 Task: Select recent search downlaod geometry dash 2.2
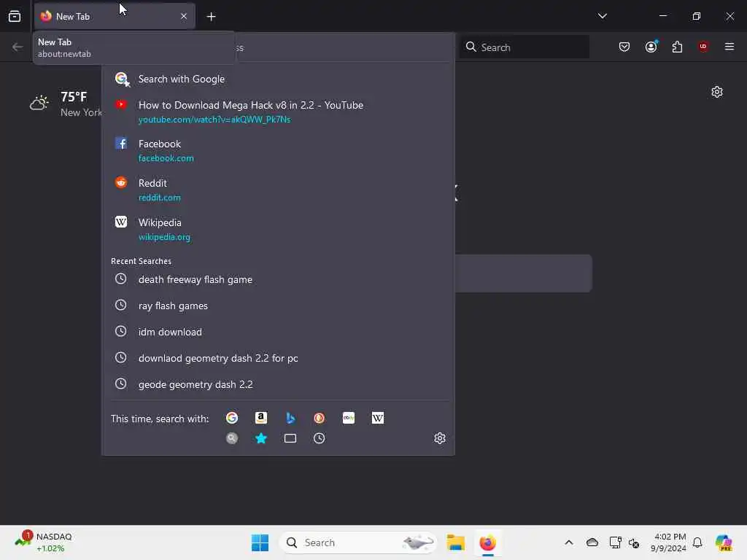278,358
